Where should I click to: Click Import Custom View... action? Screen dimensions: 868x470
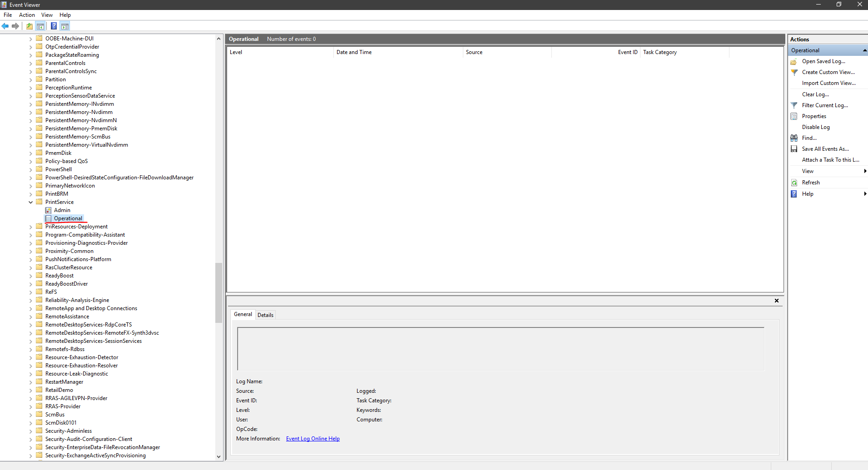(x=829, y=83)
